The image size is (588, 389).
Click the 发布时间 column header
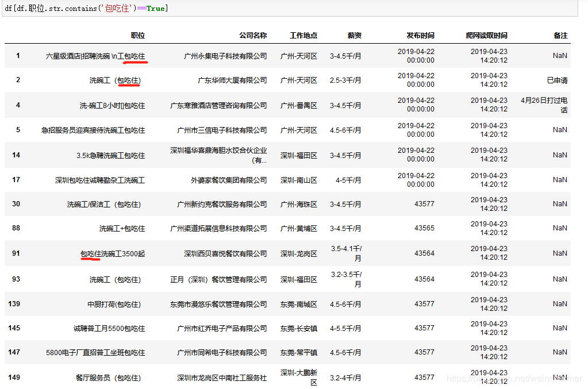pyautogui.click(x=420, y=36)
